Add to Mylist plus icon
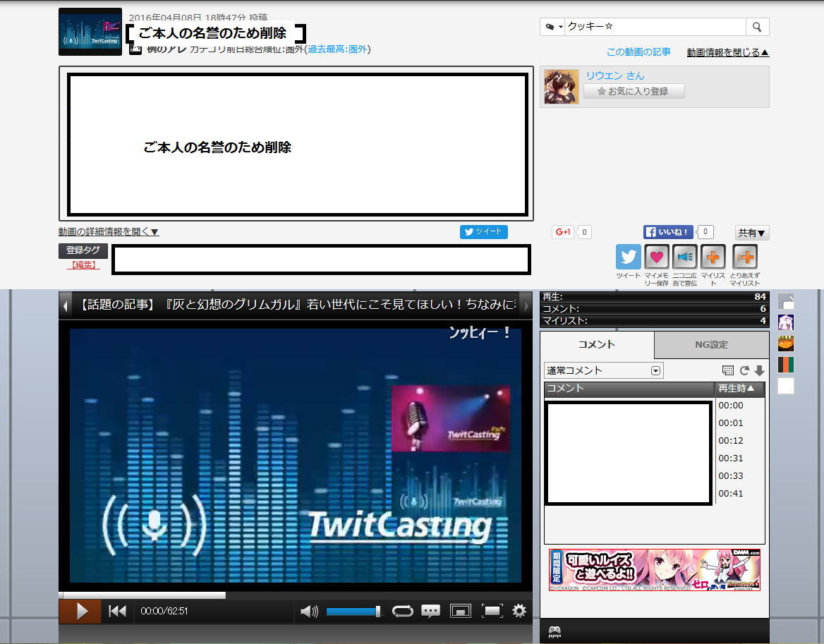 713,257
